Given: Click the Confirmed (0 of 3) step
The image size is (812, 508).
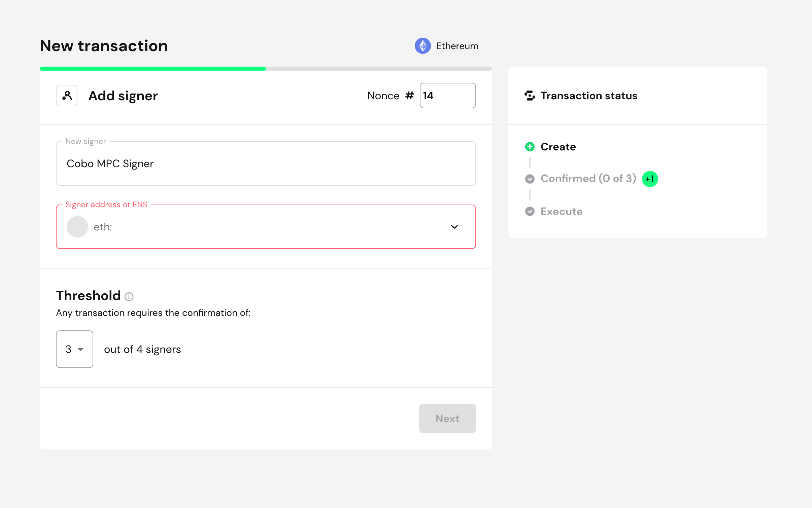Looking at the screenshot, I should [588, 179].
